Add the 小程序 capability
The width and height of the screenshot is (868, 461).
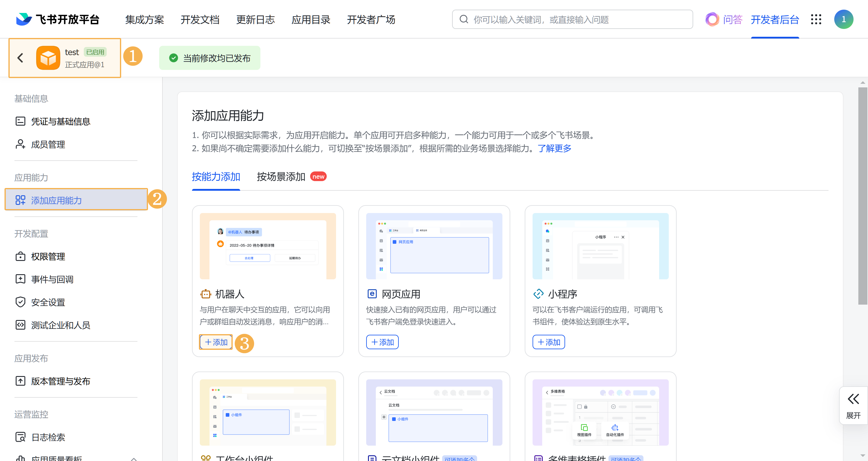(x=548, y=342)
